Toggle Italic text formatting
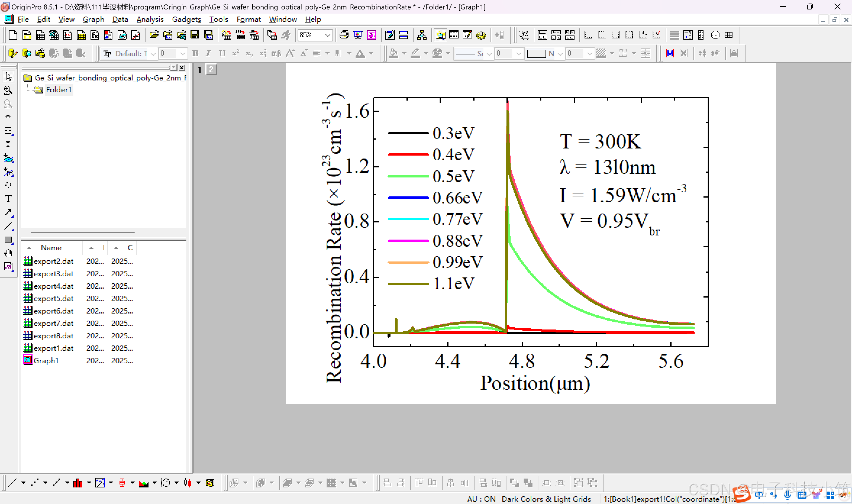Viewport: 852px width, 504px height. (208, 53)
